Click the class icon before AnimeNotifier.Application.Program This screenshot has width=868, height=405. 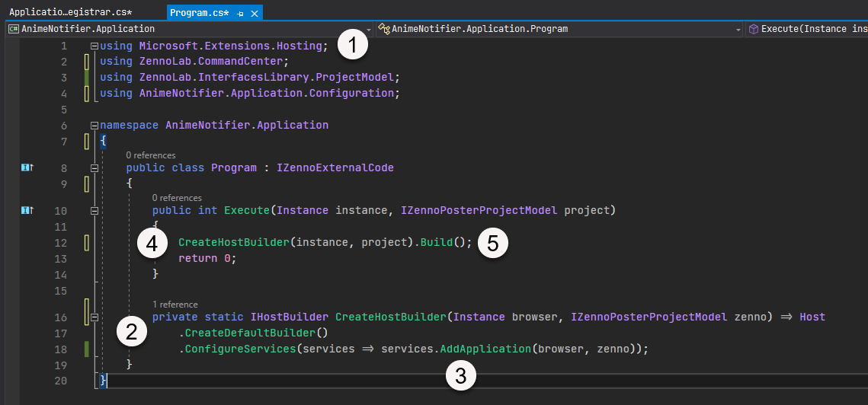click(x=385, y=29)
